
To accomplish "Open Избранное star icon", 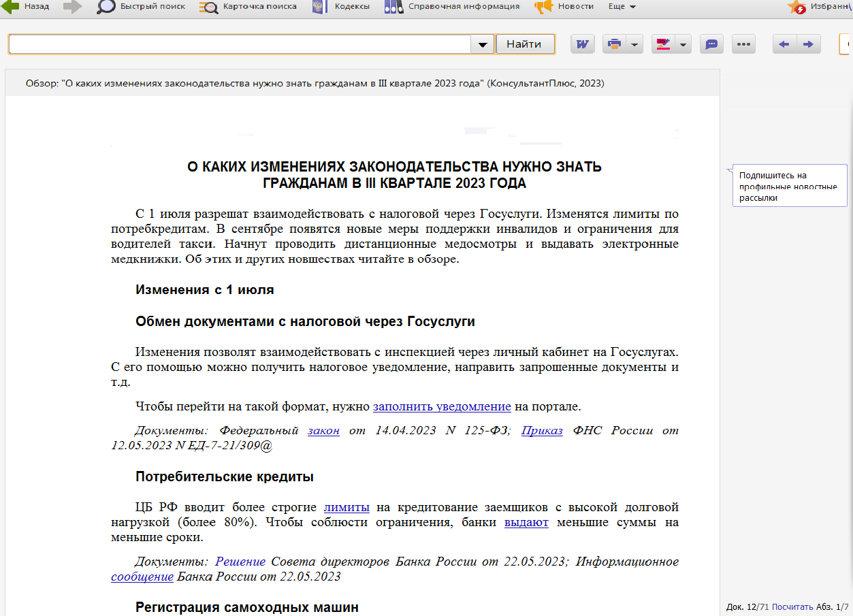I will coord(796,7).
